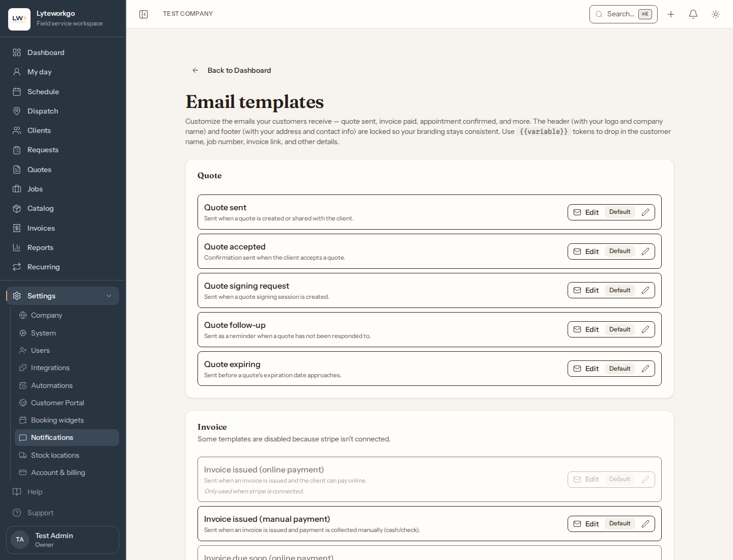Click the pencil icon on Quote follow-up
733x560 pixels.
(x=645, y=329)
